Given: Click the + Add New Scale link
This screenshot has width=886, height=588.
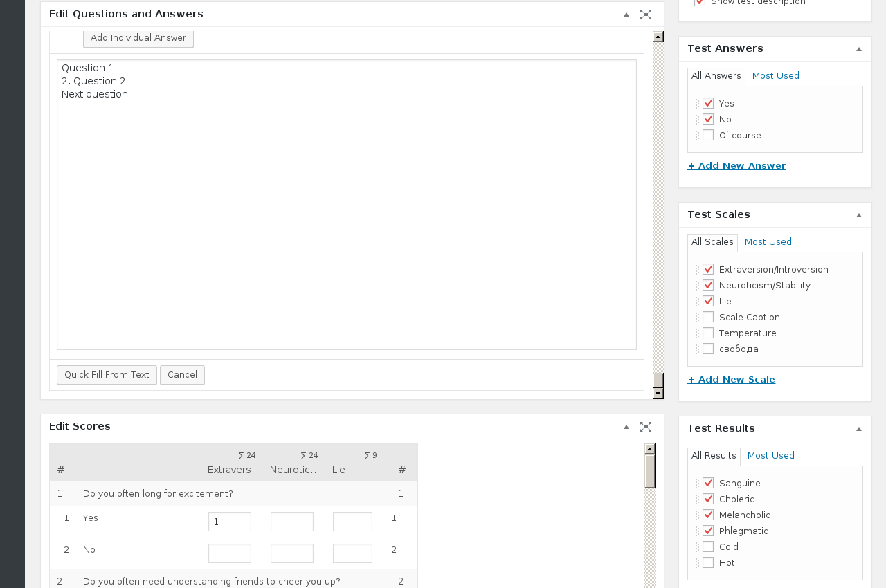Looking at the screenshot, I should (731, 380).
